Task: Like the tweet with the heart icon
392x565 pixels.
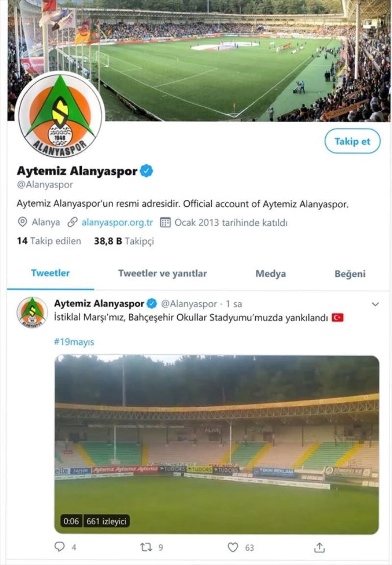Action: click(233, 547)
